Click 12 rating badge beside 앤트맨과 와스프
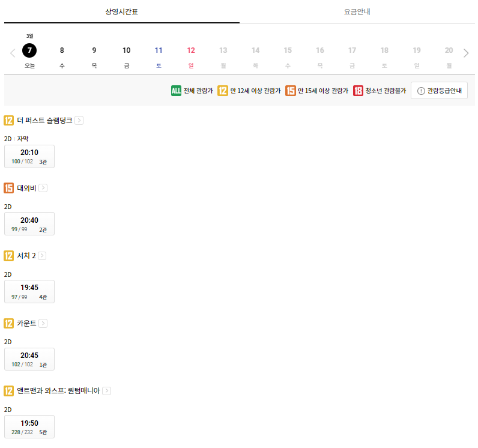The image size is (478, 448). [8, 391]
